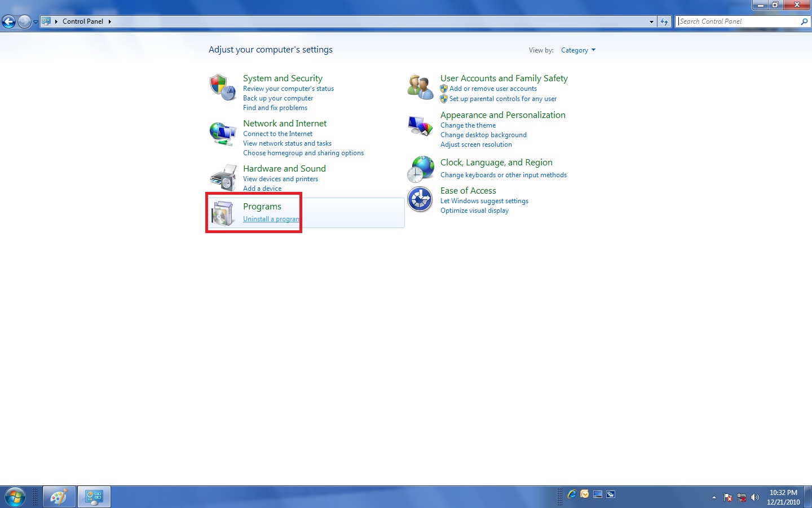
Task: Click View devices and printers
Action: pyautogui.click(x=280, y=179)
